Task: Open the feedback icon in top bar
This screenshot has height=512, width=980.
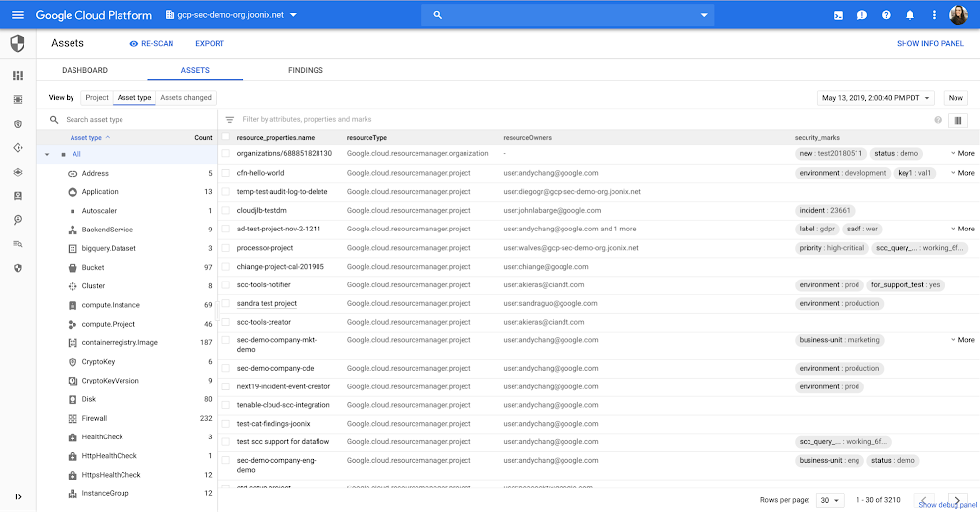Action: click(x=861, y=15)
